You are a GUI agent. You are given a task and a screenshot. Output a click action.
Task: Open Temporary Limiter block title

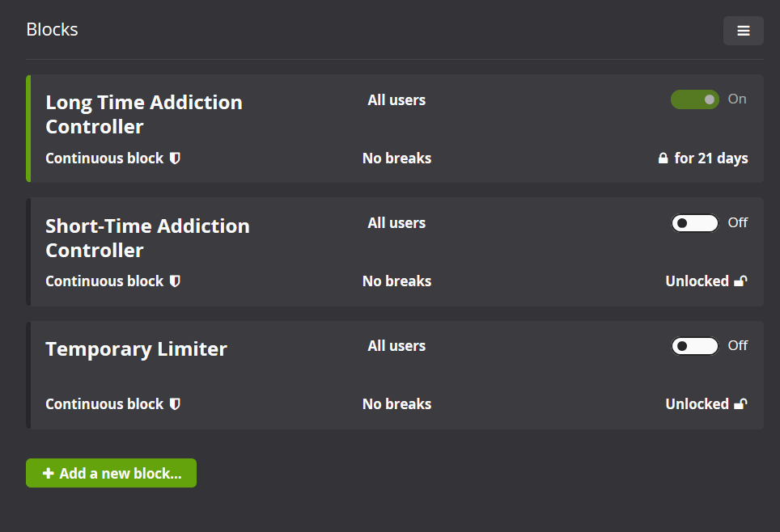click(136, 349)
